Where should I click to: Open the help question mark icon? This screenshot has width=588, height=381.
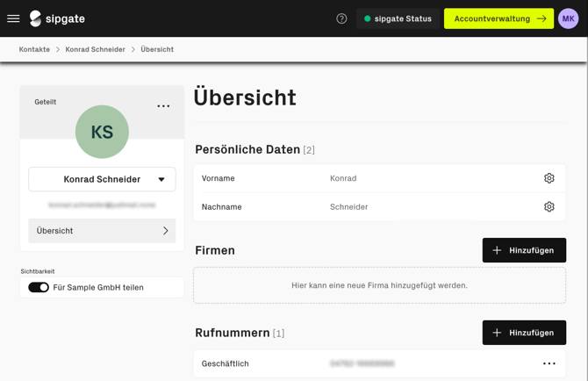(x=341, y=18)
